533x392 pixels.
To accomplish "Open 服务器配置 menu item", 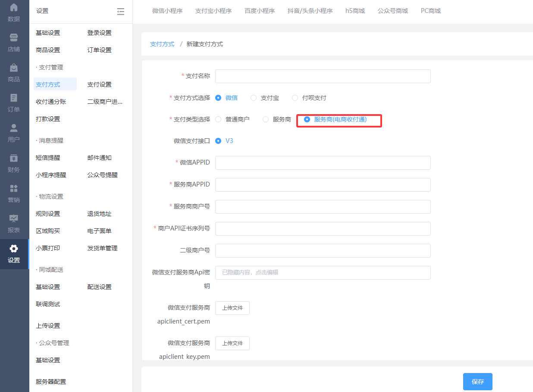I will click(51, 382).
